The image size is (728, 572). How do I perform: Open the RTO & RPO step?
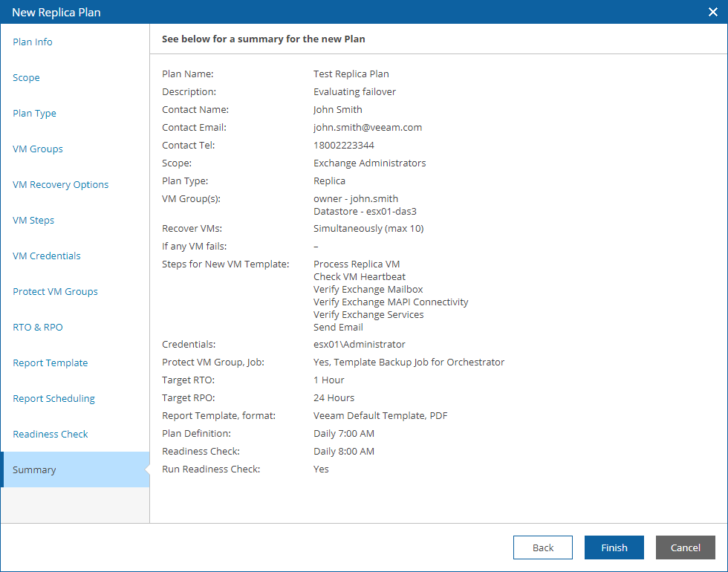pyautogui.click(x=38, y=328)
